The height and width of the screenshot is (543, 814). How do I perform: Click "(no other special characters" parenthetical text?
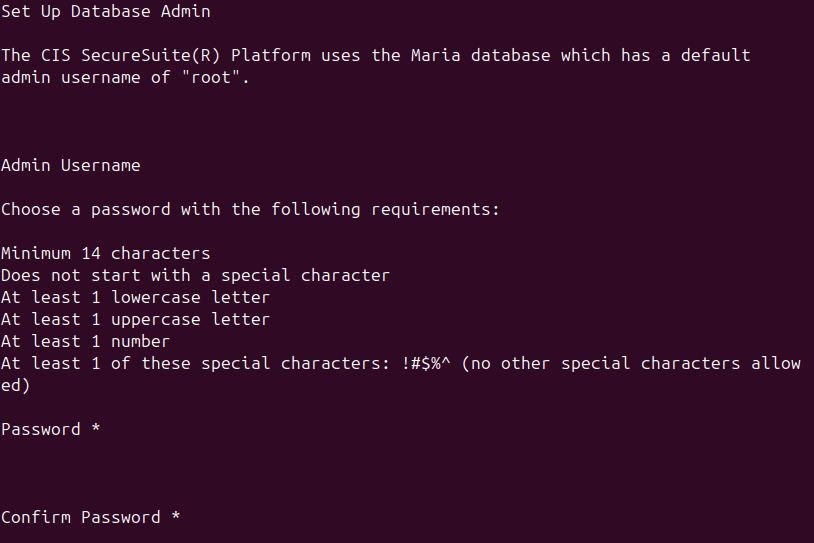601,363
